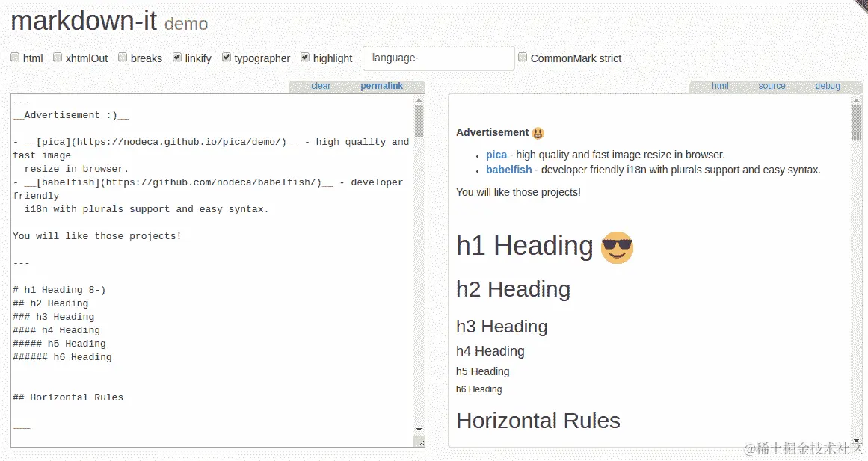Enable CommonMark strict checkbox

click(x=523, y=57)
